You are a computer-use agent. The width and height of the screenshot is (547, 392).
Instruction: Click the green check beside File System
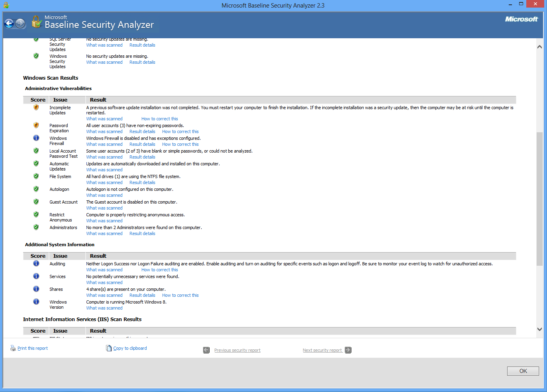36,176
